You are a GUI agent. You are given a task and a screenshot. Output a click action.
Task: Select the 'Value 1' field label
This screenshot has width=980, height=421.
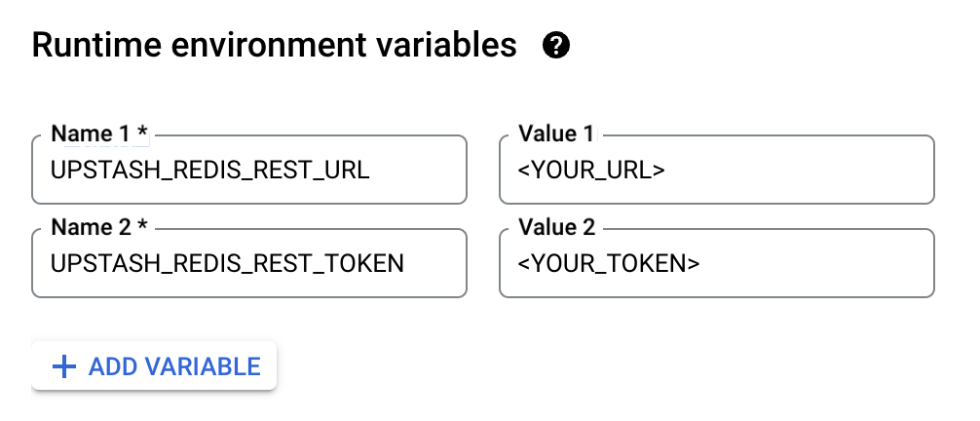pyautogui.click(x=555, y=134)
